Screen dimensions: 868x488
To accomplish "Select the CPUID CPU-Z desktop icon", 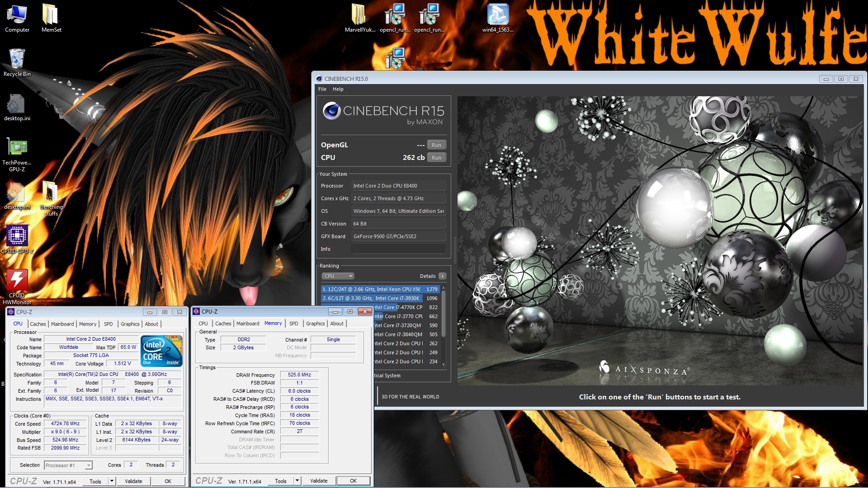I will click(17, 239).
